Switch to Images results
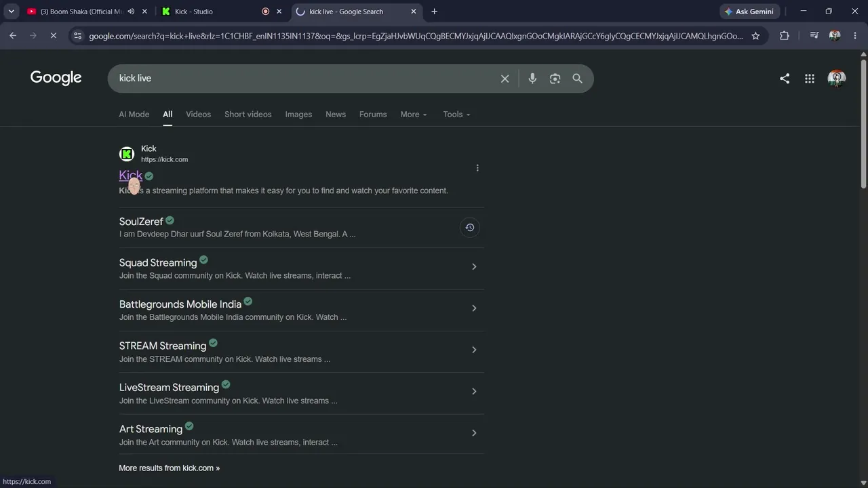Viewport: 868px width, 488px height. coord(298,115)
